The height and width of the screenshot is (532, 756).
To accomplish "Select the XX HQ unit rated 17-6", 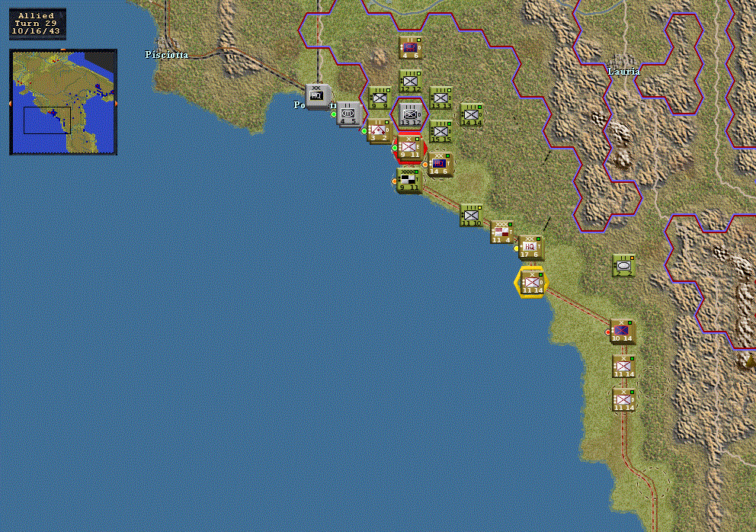I will pos(530,248).
